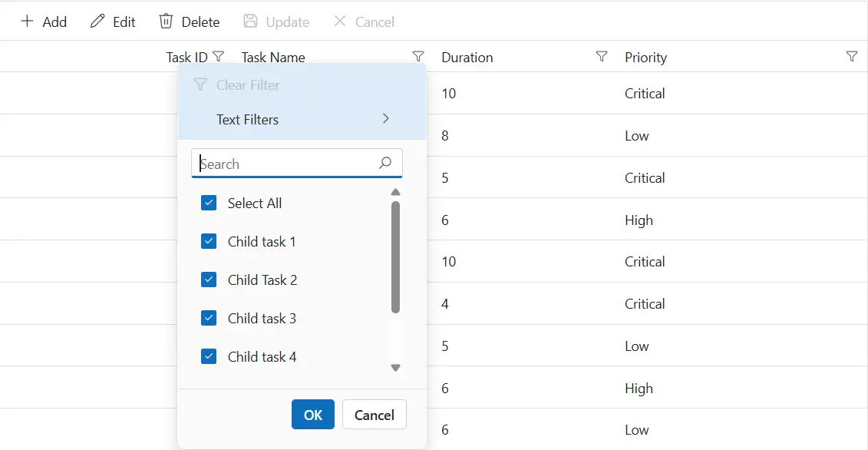Click the filter list scroll up arrow
The height and width of the screenshot is (450, 868).
click(395, 193)
